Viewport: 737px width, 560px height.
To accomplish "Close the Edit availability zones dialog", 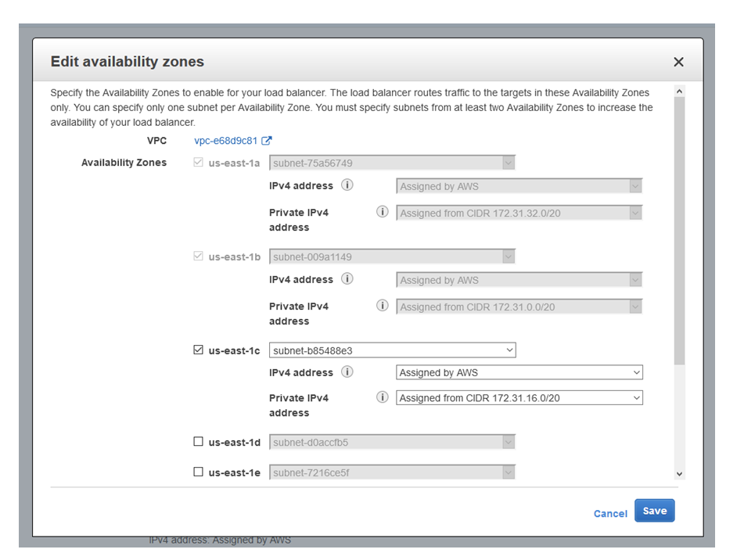I will pyautogui.click(x=678, y=62).
